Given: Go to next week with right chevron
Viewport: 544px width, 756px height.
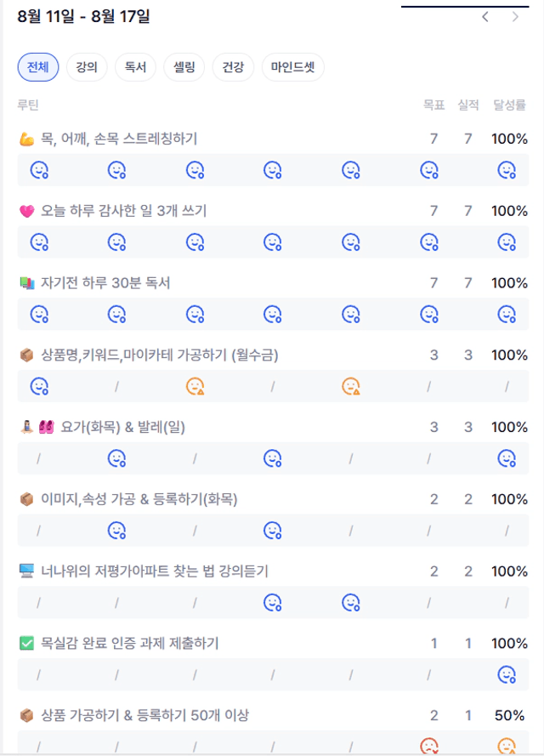Looking at the screenshot, I should [515, 17].
